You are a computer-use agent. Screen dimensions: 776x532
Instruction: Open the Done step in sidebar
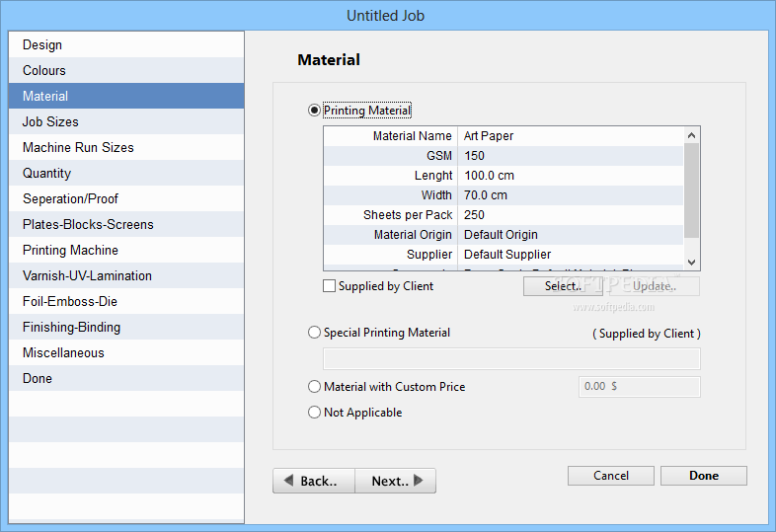pos(126,379)
